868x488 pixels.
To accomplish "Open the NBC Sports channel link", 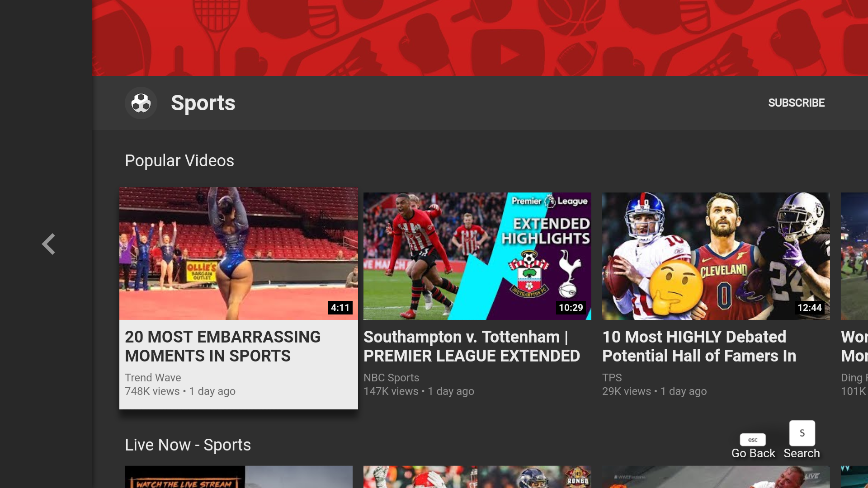I will point(391,378).
